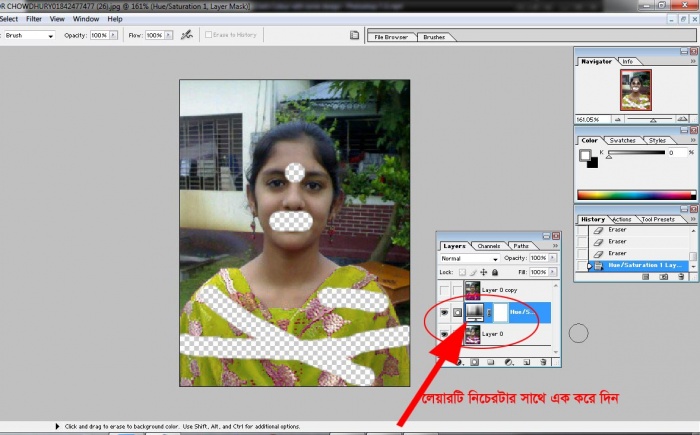Click lock image pixels brush icon
Screen dimensions: 700x435
click(473, 272)
